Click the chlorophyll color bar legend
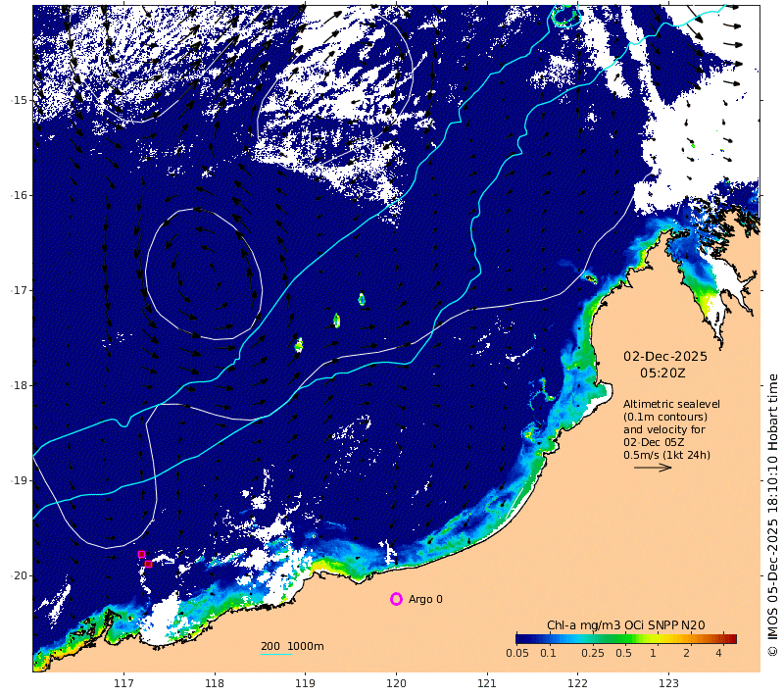 (626, 638)
